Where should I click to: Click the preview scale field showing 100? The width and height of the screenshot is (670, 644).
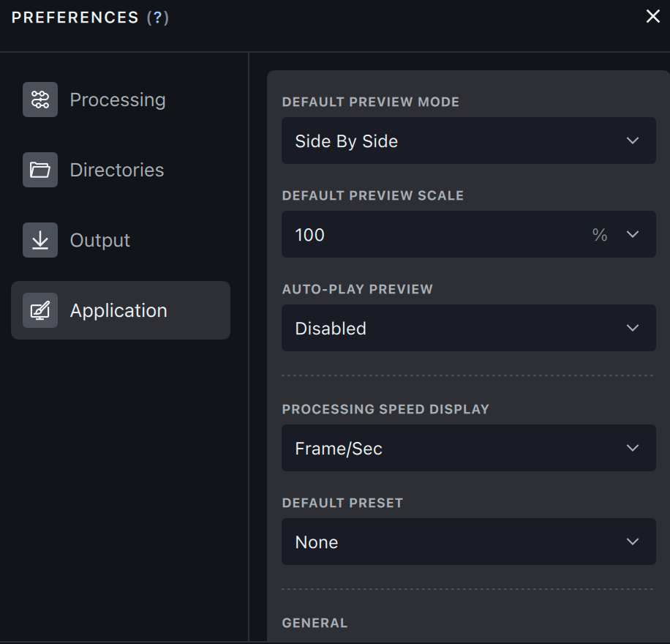pos(432,234)
